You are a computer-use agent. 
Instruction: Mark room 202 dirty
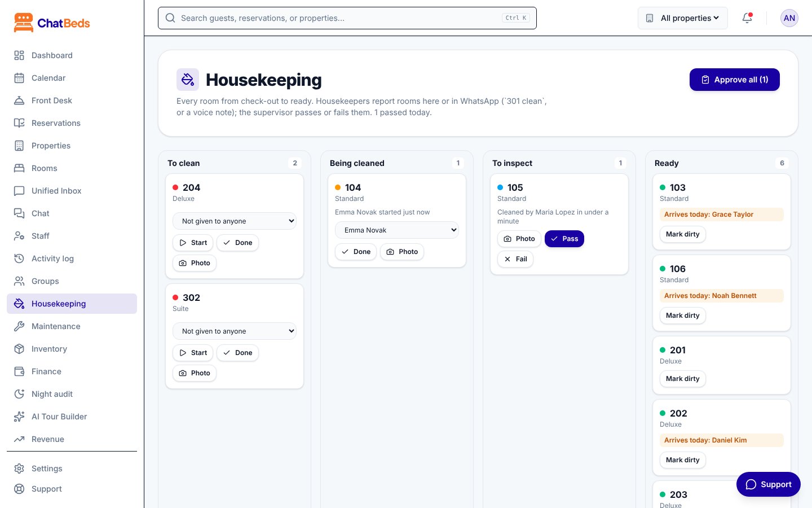[682, 460]
